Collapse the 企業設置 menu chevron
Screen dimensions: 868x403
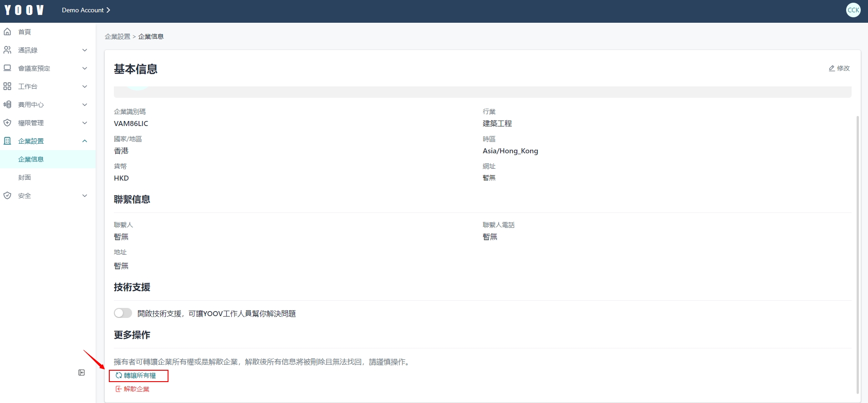tap(85, 141)
